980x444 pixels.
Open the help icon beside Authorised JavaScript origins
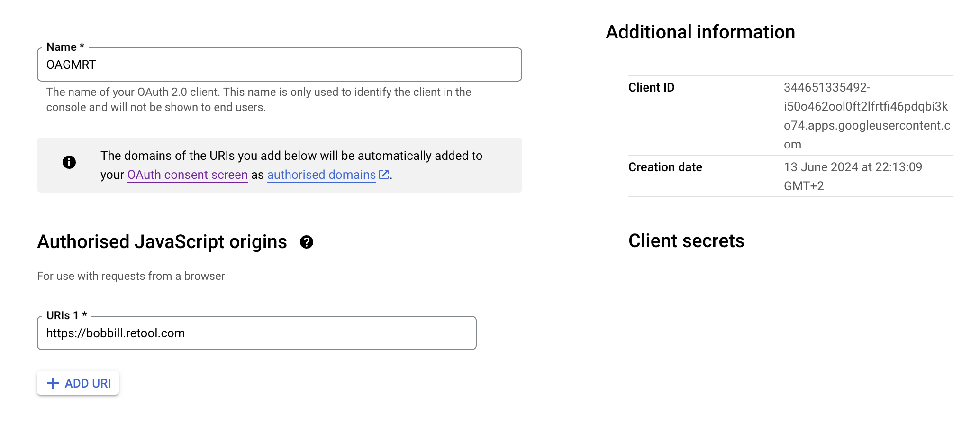tap(307, 242)
